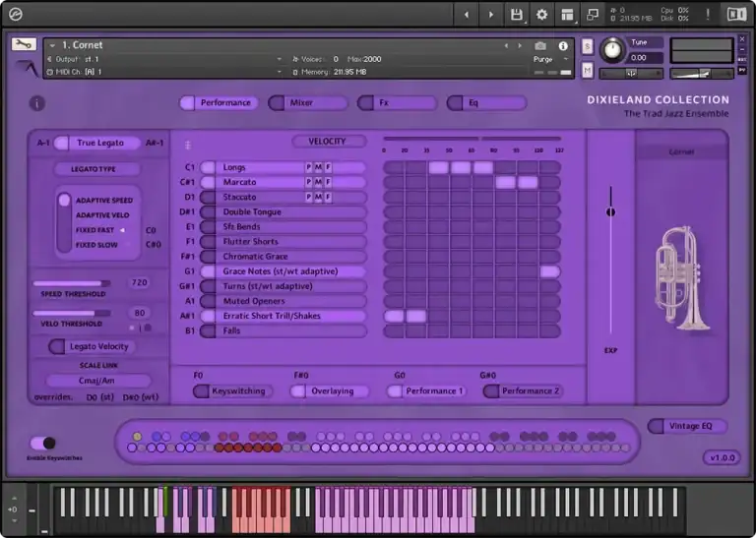Open the Output st.1 dropdown
Screen dimensions: 756x538
[x=280, y=59]
